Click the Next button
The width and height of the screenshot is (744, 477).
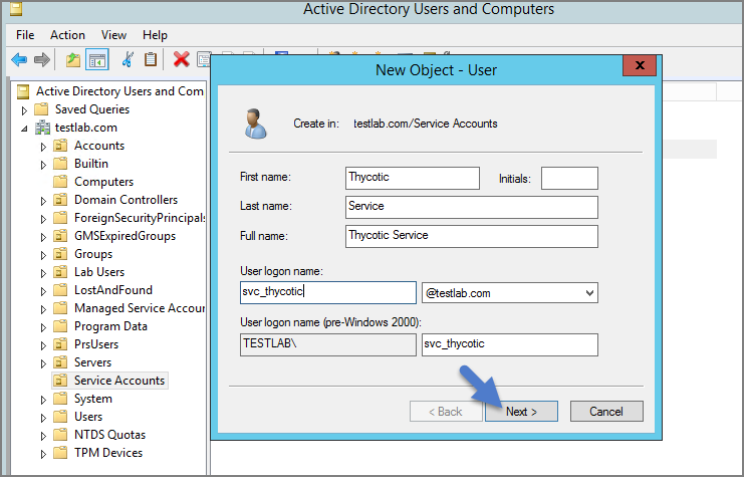(521, 412)
